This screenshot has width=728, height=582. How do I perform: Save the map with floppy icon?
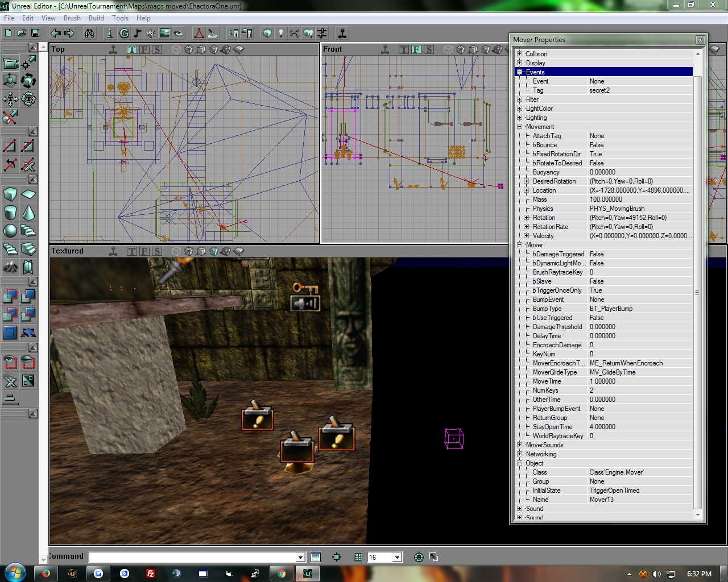(35, 33)
